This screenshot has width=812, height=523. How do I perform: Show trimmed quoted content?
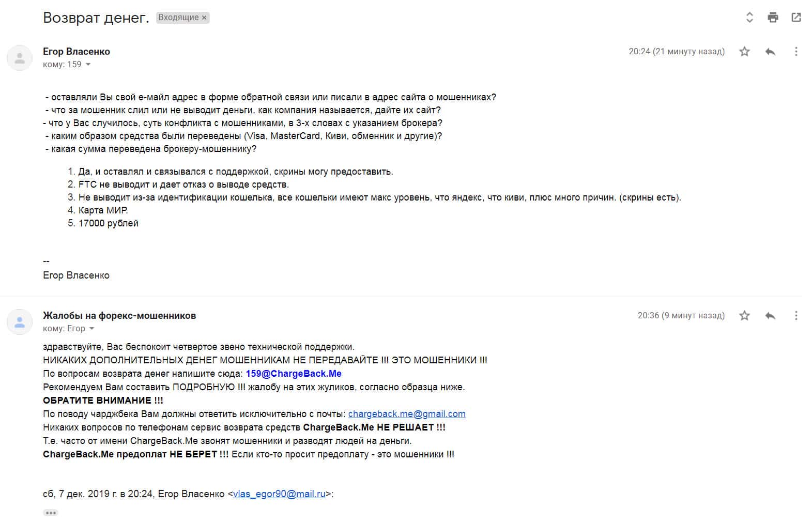(x=51, y=513)
